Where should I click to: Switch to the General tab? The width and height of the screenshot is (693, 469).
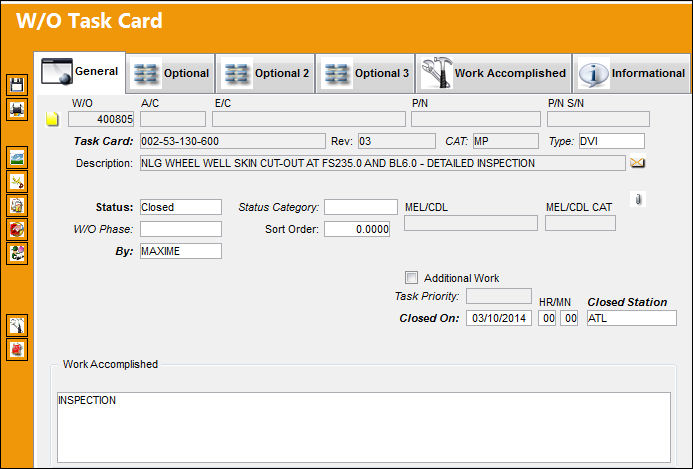click(x=80, y=72)
